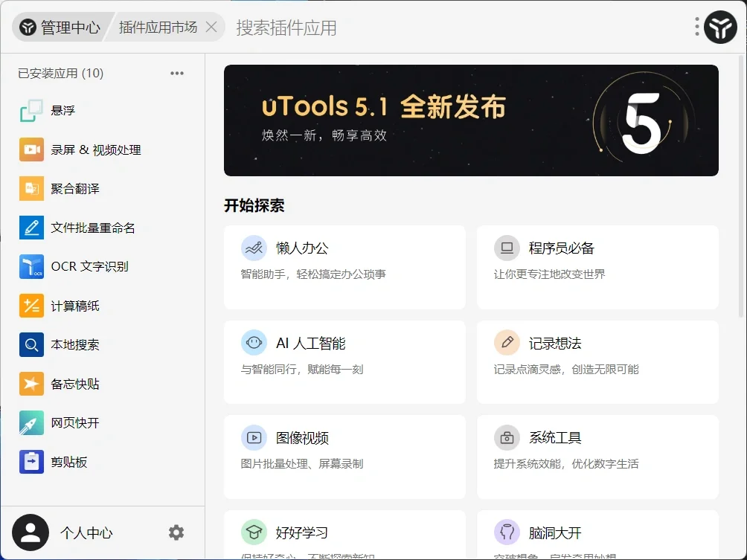Select 网页快开 text in sidebar
This screenshot has height=560, width=747.
tap(75, 423)
